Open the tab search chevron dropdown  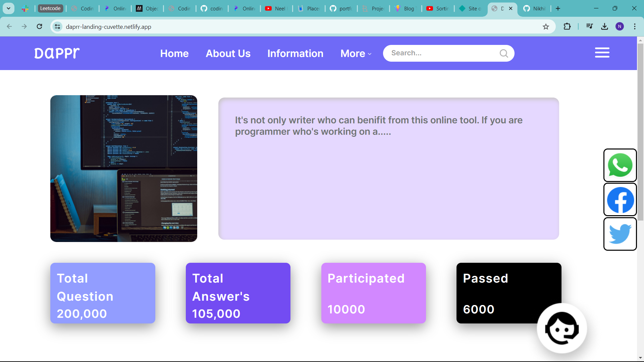click(8, 8)
